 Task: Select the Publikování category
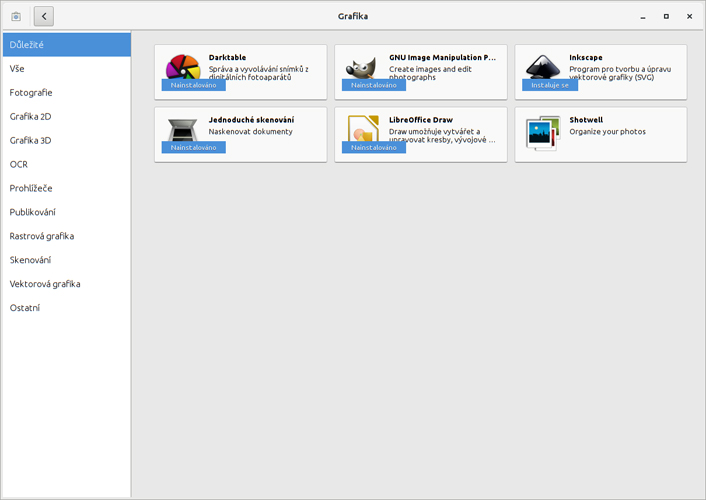pos(67,212)
